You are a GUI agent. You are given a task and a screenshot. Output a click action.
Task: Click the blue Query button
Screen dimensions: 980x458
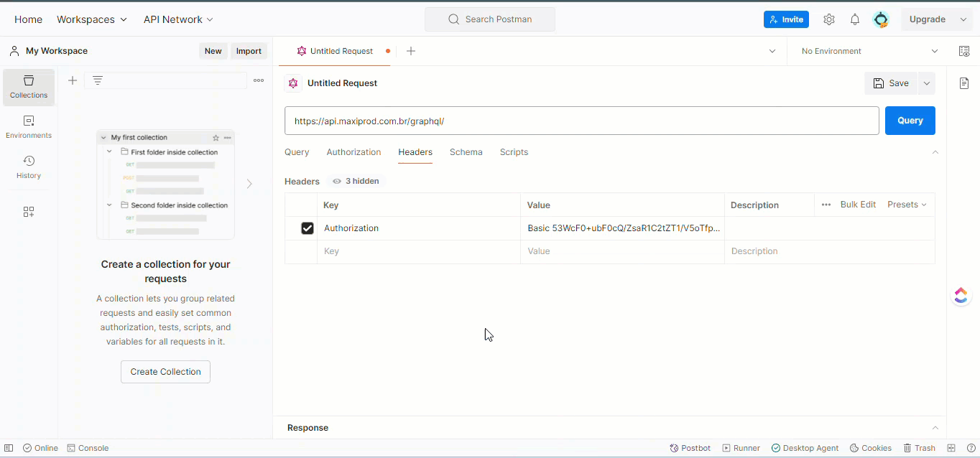910,121
